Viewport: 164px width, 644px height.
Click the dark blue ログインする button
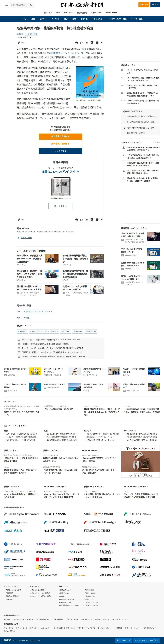[x=61, y=151]
